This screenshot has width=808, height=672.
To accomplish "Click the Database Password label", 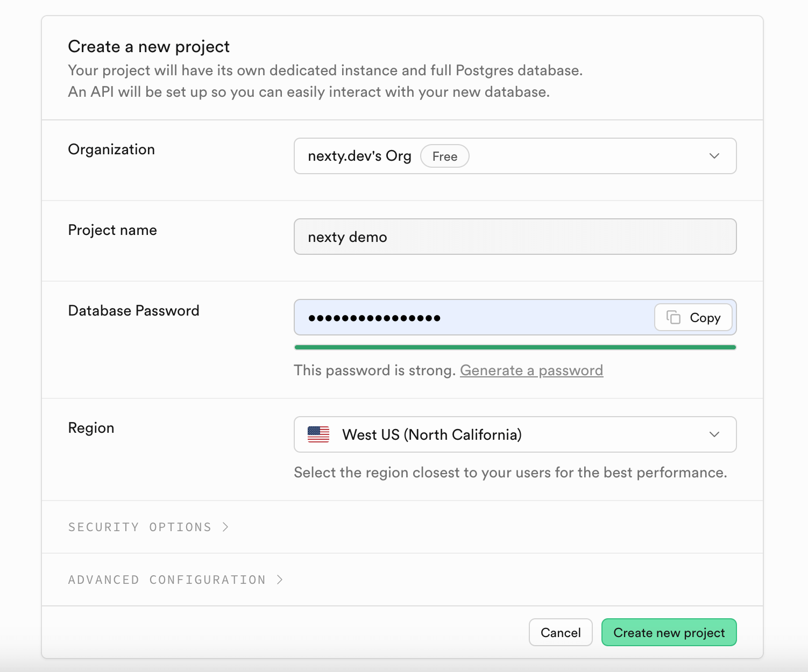I will tap(134, 311).
